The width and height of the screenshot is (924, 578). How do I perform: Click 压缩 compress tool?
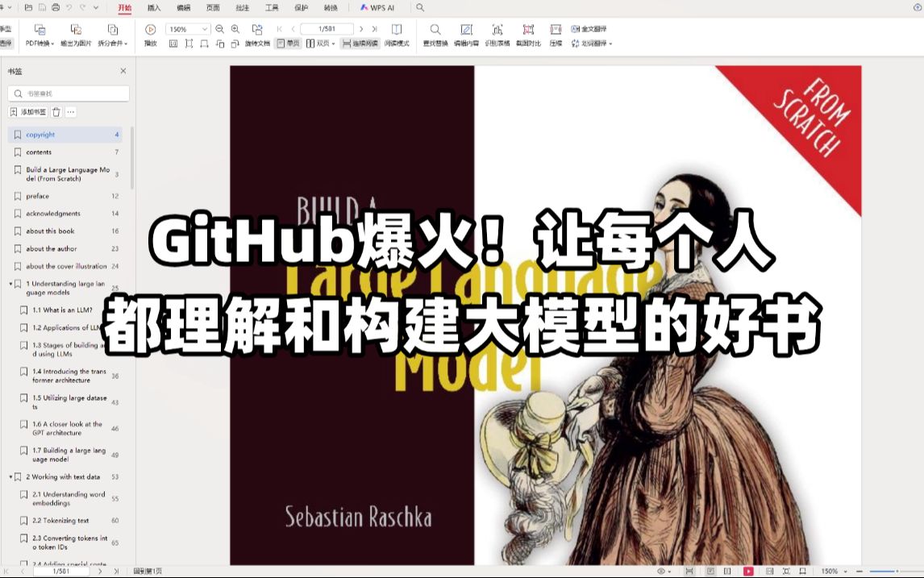[x=556, y=35]
